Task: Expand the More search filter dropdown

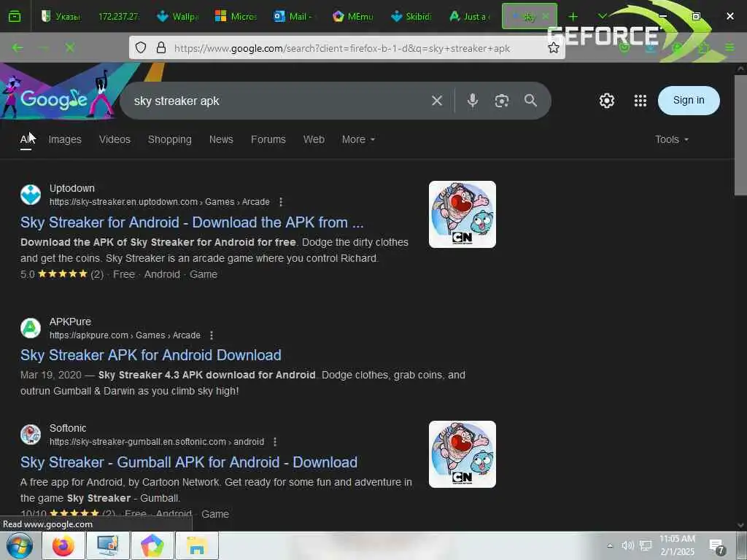Action: [358, 139]
